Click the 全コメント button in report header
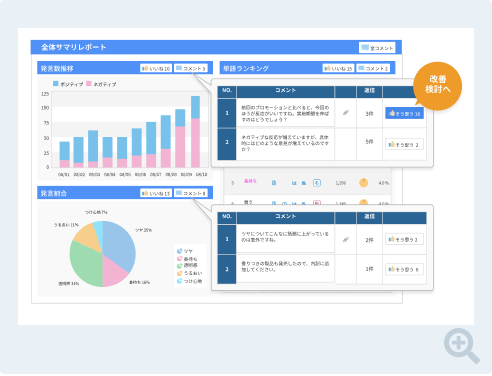The height and width of the screenshot is (376, 492). click(x=377, y=48)
